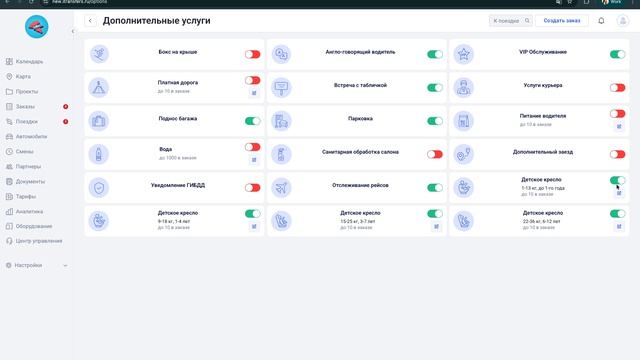Click the Бокс на крыше service icon

[x=99, y=54]
